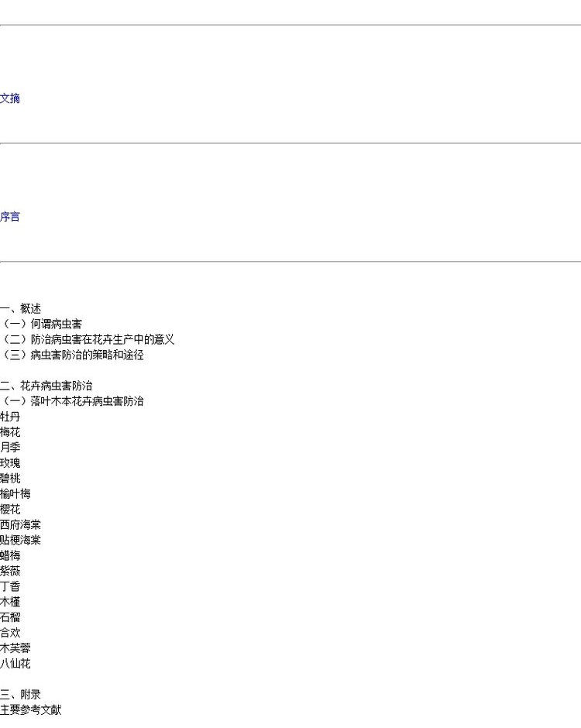Click the 月季 entry
The width and height of the screenshot is (581, 728).
pyautogui.click(x=10, y=448)
